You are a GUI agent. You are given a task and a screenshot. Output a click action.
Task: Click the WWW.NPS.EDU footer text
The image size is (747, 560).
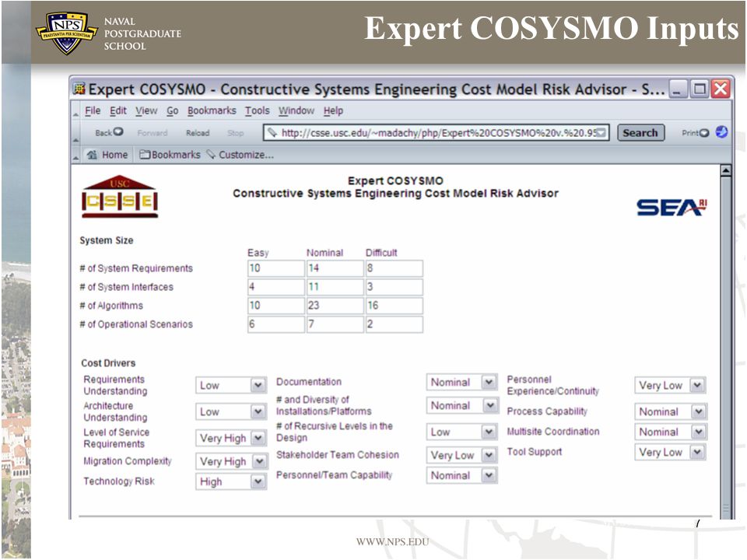[392, 542]
